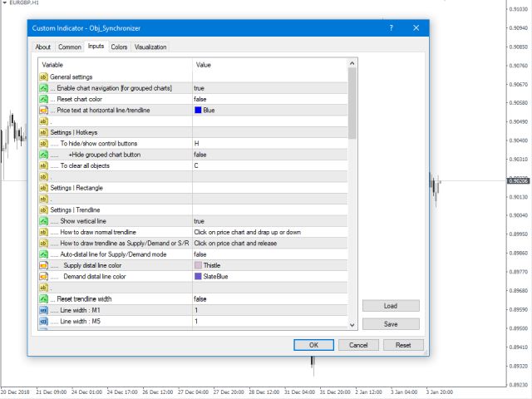Click the boolean icon beside Reset chart color
Viewport: 532px width, 399px height.
(43, 99)
